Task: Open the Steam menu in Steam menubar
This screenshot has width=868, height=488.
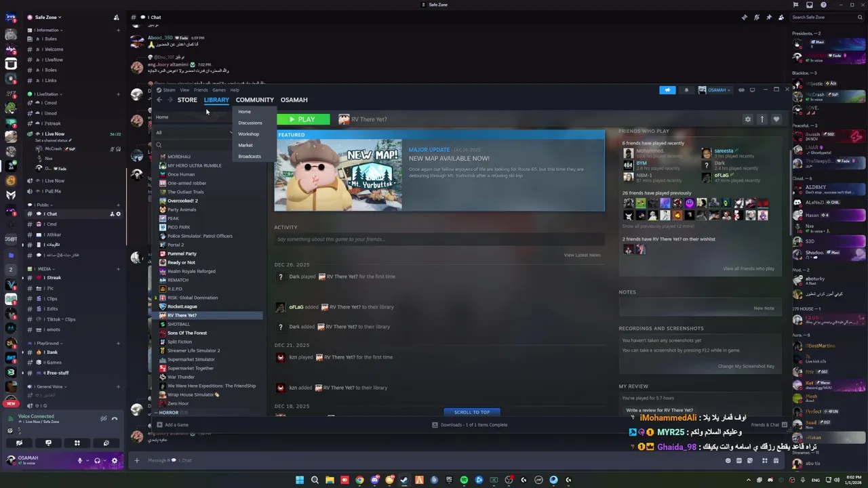Action: [169, 90]
